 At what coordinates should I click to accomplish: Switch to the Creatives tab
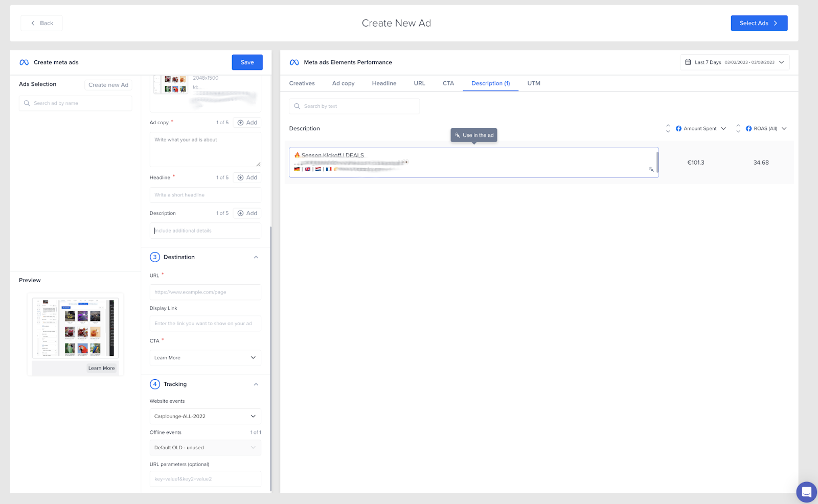[302, 83]
